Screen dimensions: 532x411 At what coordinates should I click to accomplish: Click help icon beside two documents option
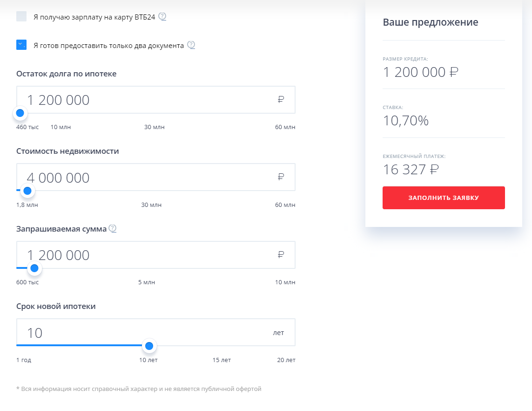point(191,45)
